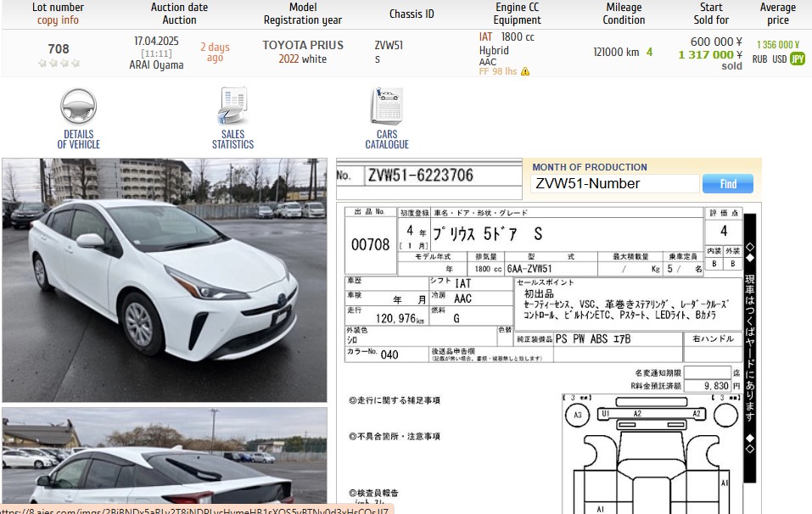This screenshot has height=514, width=812.
Task: Click the FF 98 lhs equipment text
Action: pos(498,71)
